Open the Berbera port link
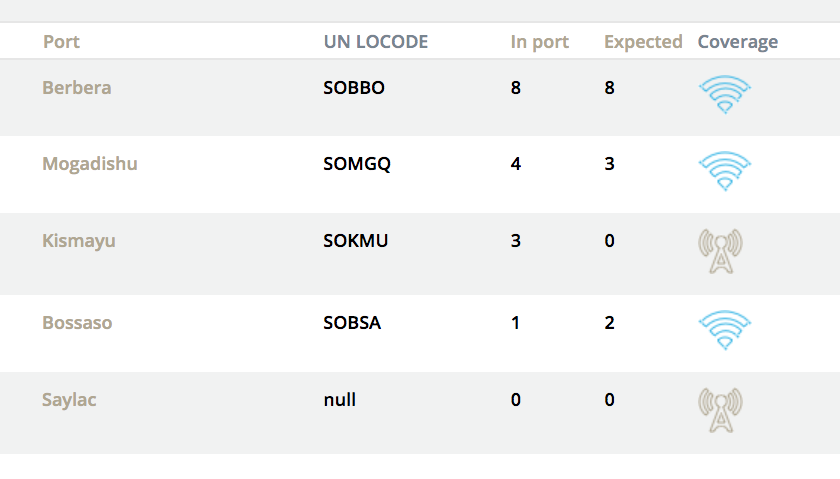Screen dimensions: 840x479 coord(76,88)
